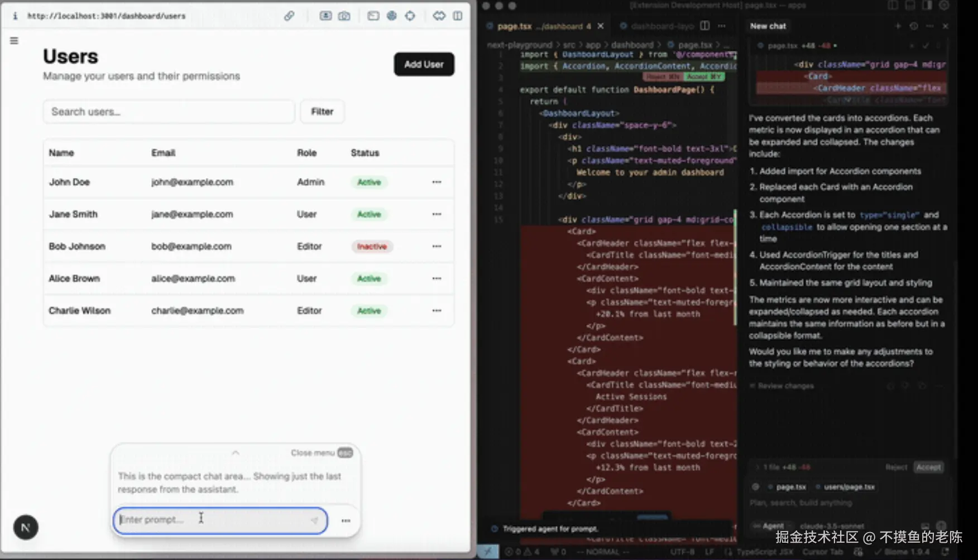Click Review changes link in chat
The width and height of the screenshot is (978, 560).
(782, 385)
